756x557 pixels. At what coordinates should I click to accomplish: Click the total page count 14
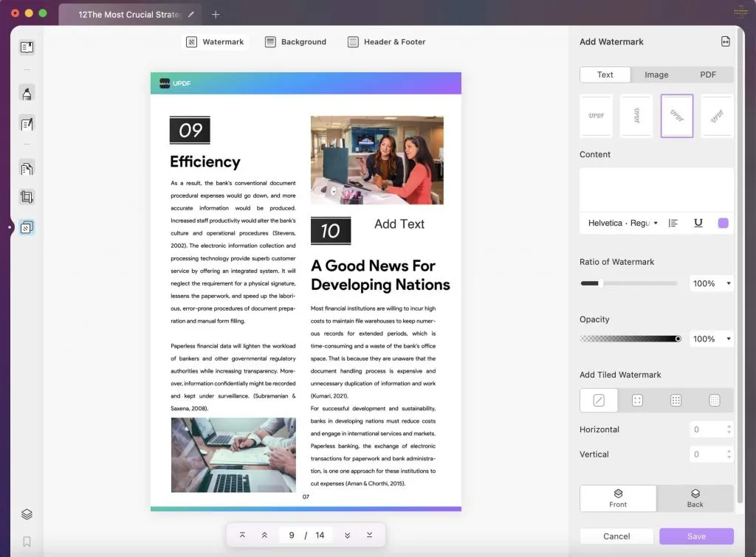(x=320, y=536)
